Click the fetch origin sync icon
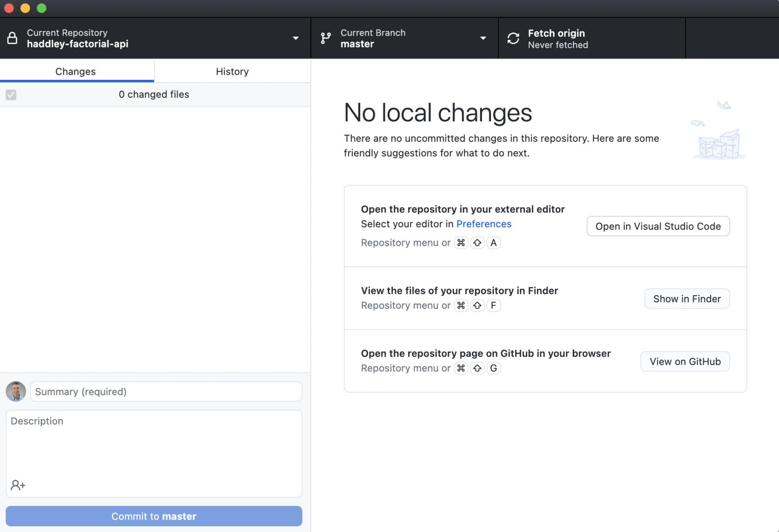The width and height of the screenshot is (779, 532). 513,38
